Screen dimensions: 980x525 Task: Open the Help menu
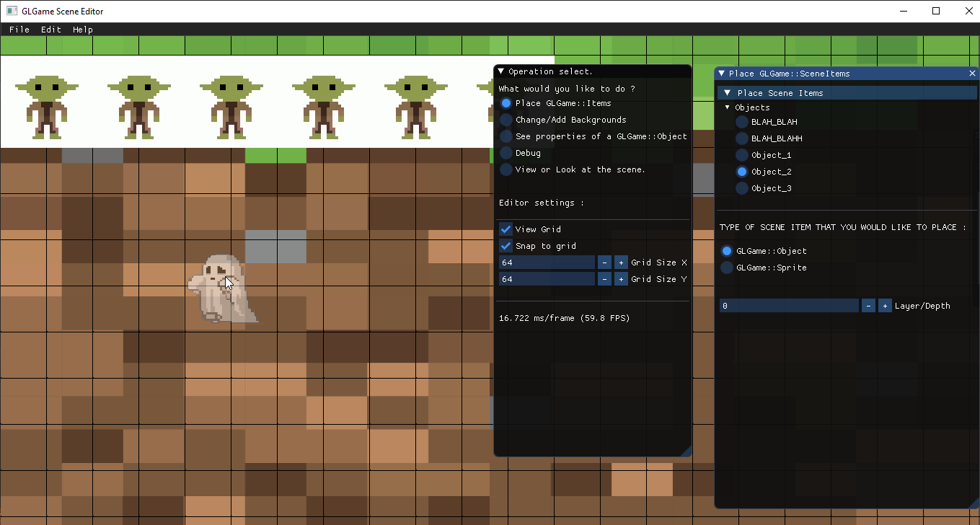[83, 30]
